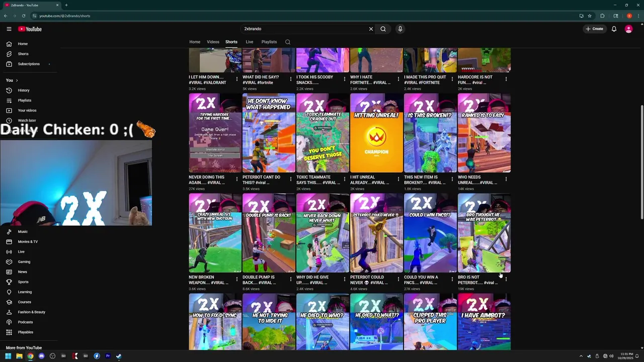Open the BRO IS NOT PETERBOT short title
Viewport: 644px width, 362px height.
(477, 280)
